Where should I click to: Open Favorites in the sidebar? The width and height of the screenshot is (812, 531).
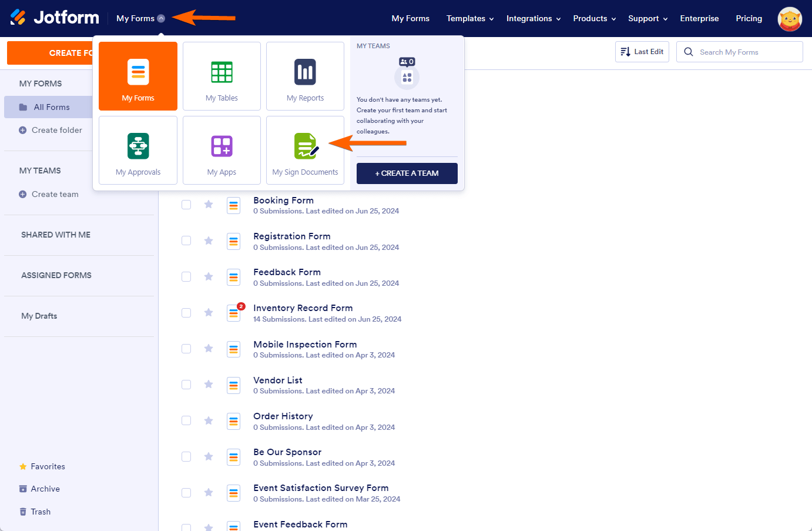(42, 466)
